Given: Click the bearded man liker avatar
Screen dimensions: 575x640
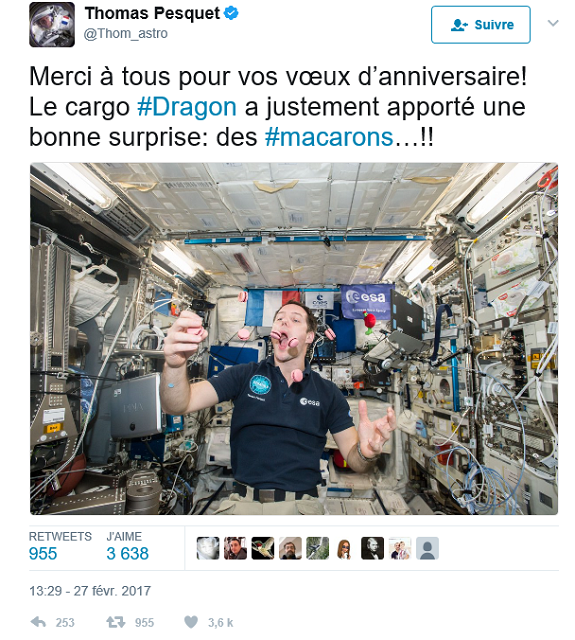Looking at the screenshot, I should (x=290, y=548).
